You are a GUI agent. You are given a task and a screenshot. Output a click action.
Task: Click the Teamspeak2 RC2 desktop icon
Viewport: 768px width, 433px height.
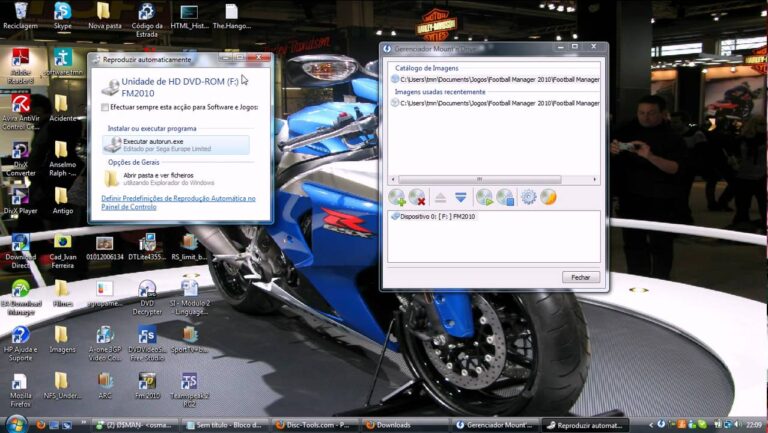[190, 389]
